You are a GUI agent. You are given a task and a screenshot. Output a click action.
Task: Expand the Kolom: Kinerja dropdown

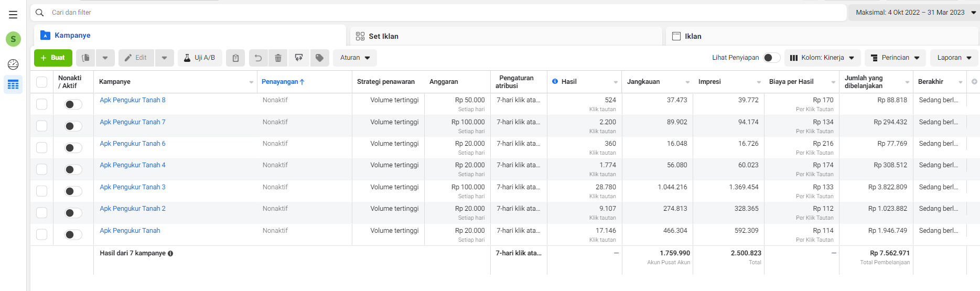[822, 58]
